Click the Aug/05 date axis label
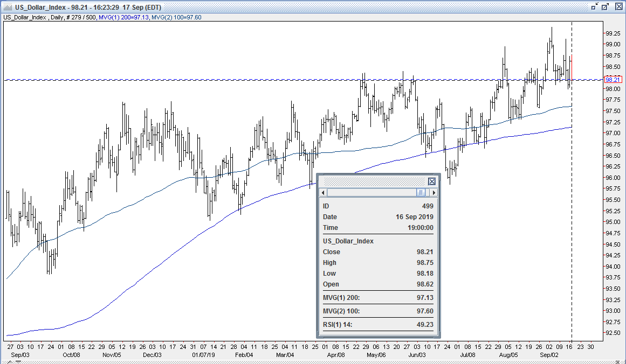The height and width of the screenshot is (364, 626). coord(508,355)
